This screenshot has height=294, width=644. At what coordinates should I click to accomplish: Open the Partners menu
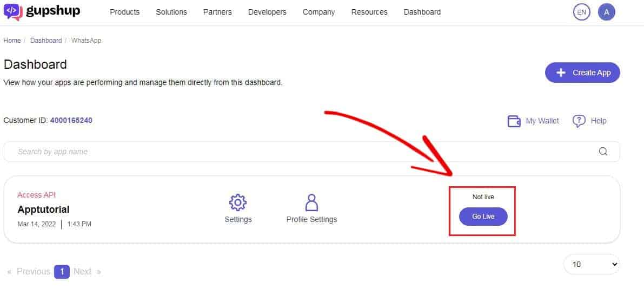218,12
